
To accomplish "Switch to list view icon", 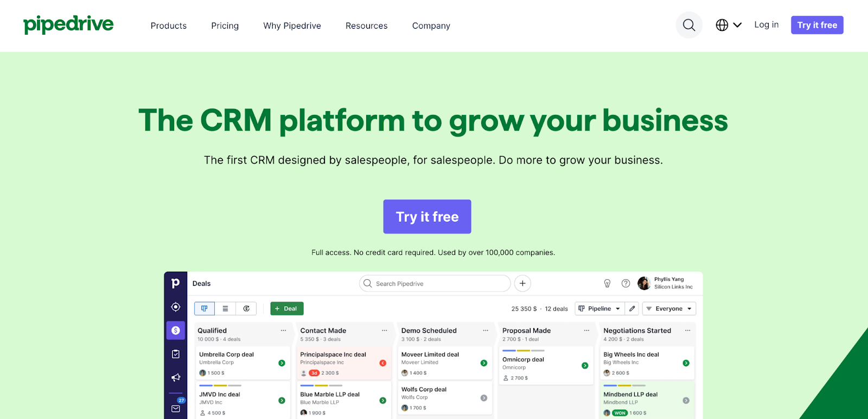I will (x=225, y=308).
